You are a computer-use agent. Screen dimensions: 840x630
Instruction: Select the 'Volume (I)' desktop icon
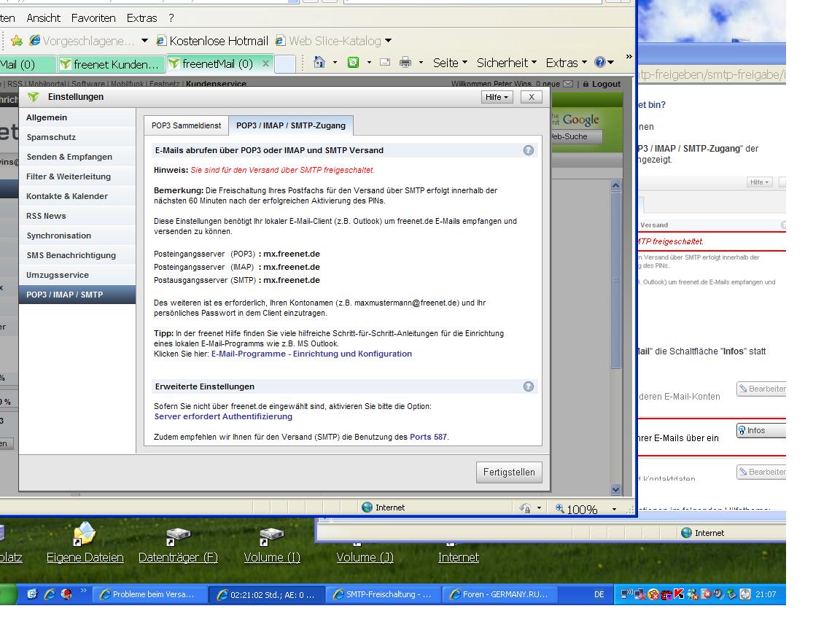[x=271, y=542]
